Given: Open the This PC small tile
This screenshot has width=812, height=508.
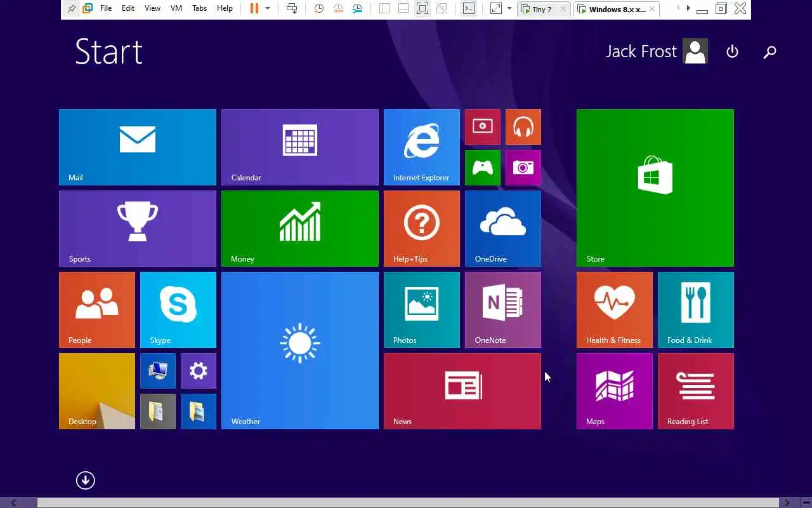Looking at the screenshot, I should [x=158, y=371].
